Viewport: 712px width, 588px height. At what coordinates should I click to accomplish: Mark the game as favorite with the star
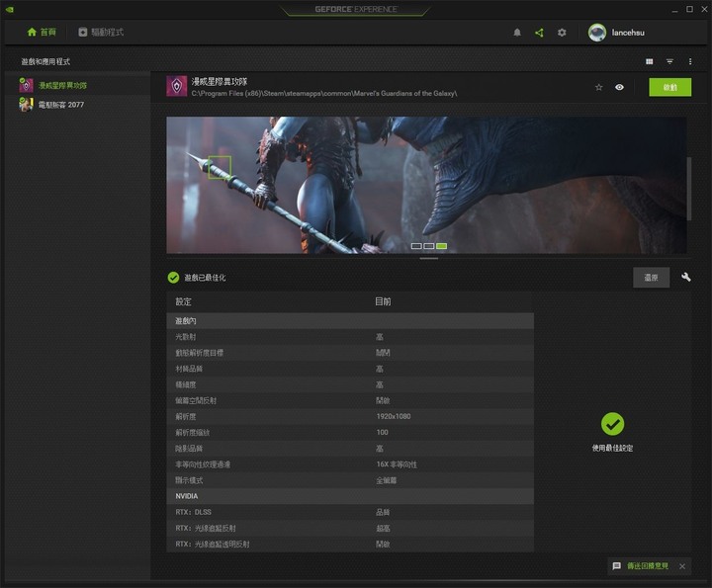click(599, 88)
